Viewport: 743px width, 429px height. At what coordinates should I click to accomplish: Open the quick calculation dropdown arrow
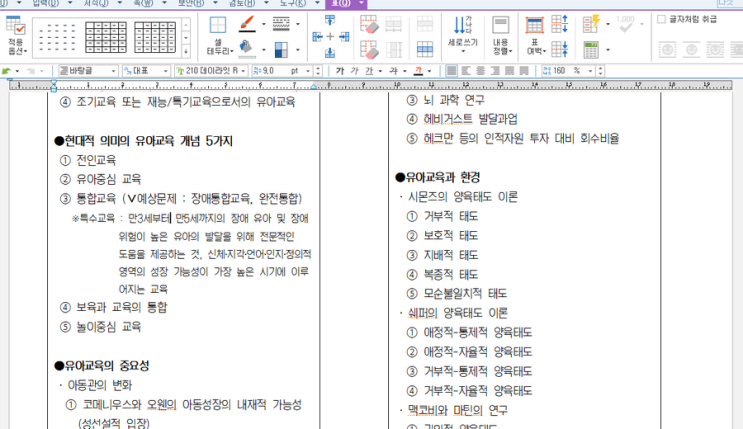point(608,24)
